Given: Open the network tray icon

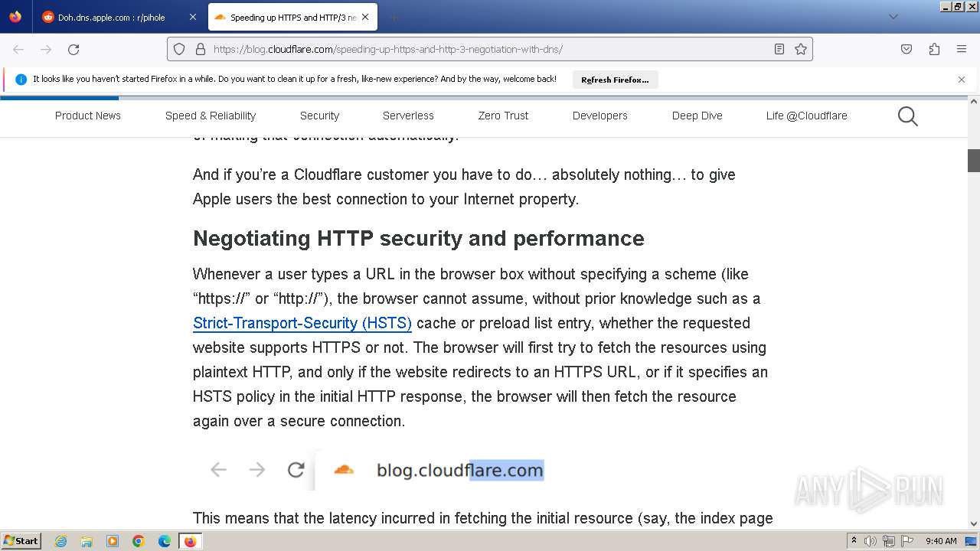Looking at the screenshot, I should click(889, 541).
